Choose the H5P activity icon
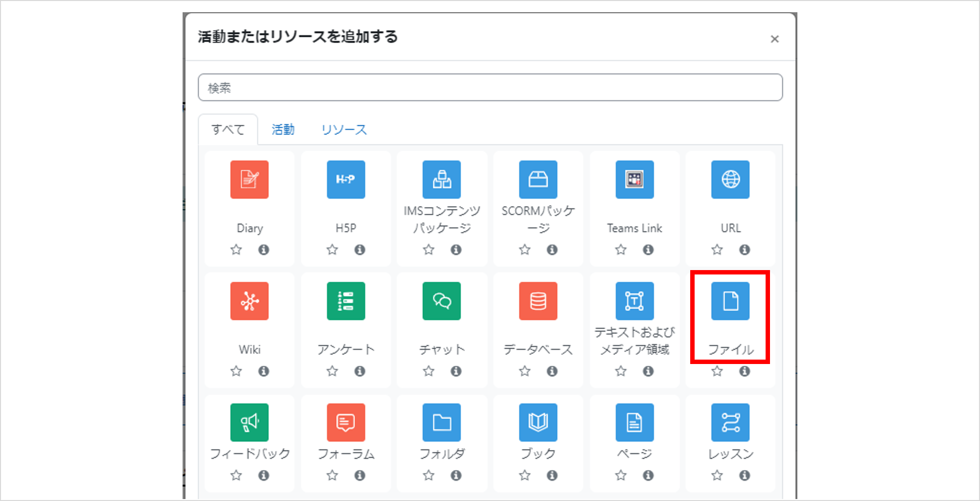Viewport: 980px width, 501px height. (346, 180)
